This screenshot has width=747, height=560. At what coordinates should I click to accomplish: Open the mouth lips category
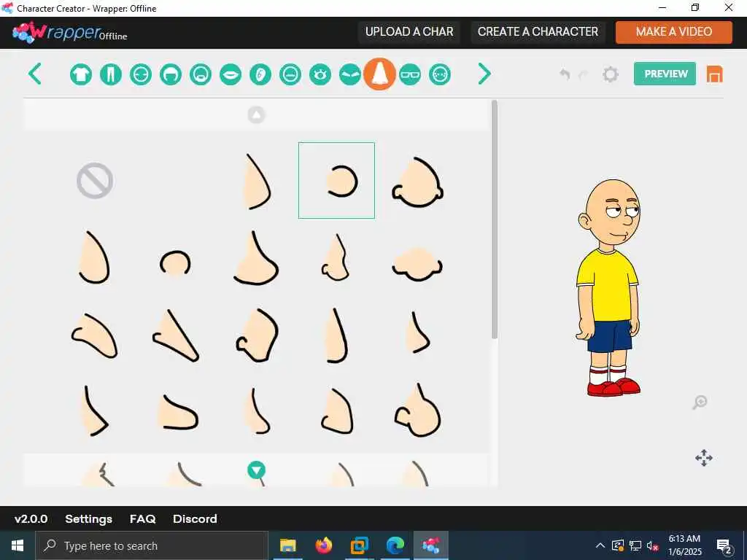coord(231,75)
